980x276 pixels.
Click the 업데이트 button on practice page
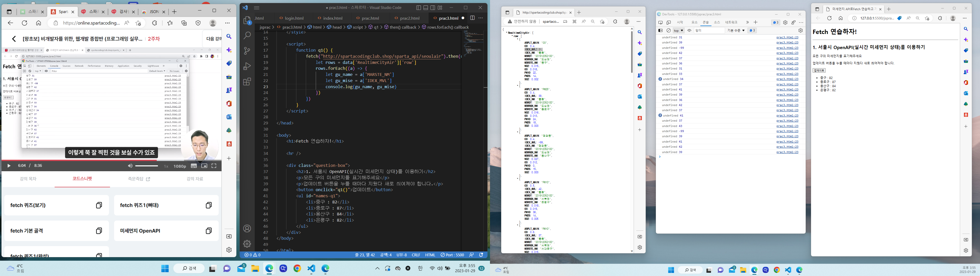coord(819,71)
